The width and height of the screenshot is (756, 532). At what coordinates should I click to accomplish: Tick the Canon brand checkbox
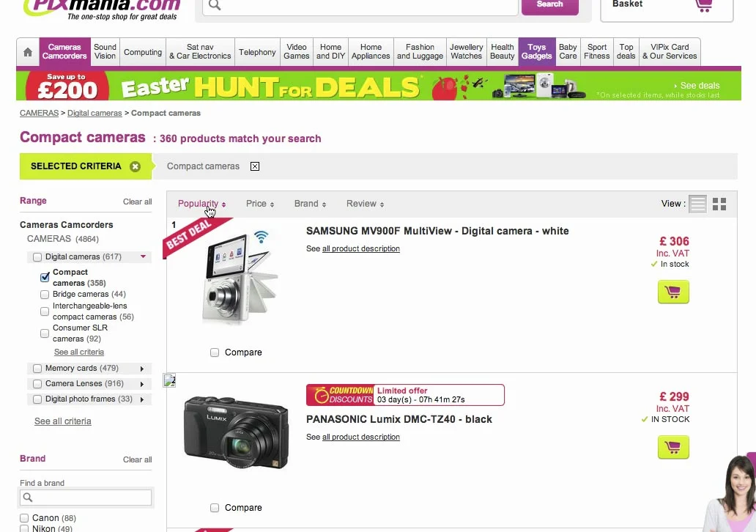click(24, 518)
